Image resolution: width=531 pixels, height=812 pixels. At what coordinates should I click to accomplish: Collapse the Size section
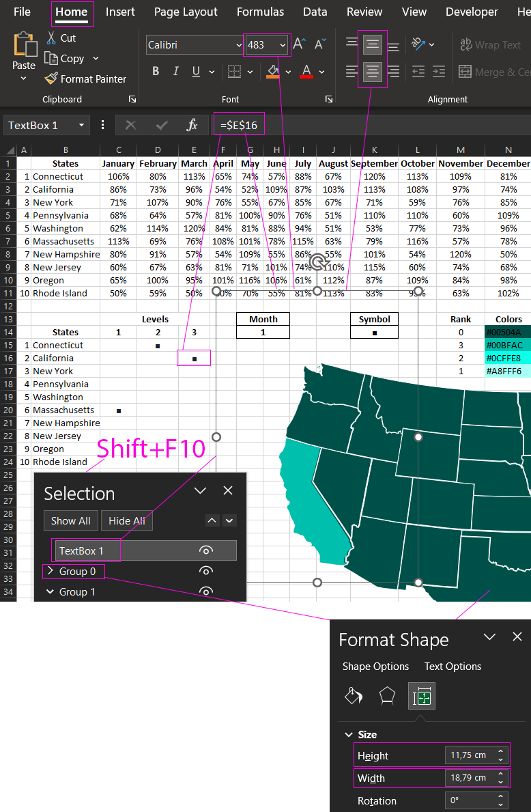click(x=349, y=735)
